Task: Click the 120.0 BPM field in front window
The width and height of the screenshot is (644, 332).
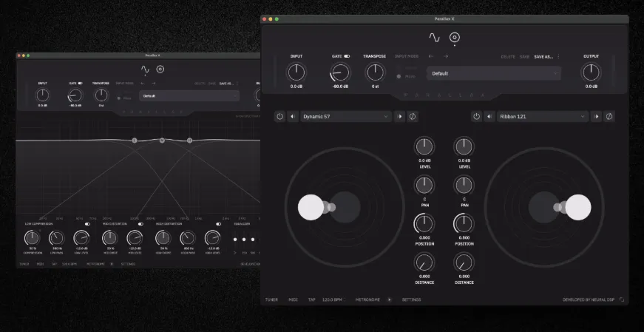Action: pos(332,300)
